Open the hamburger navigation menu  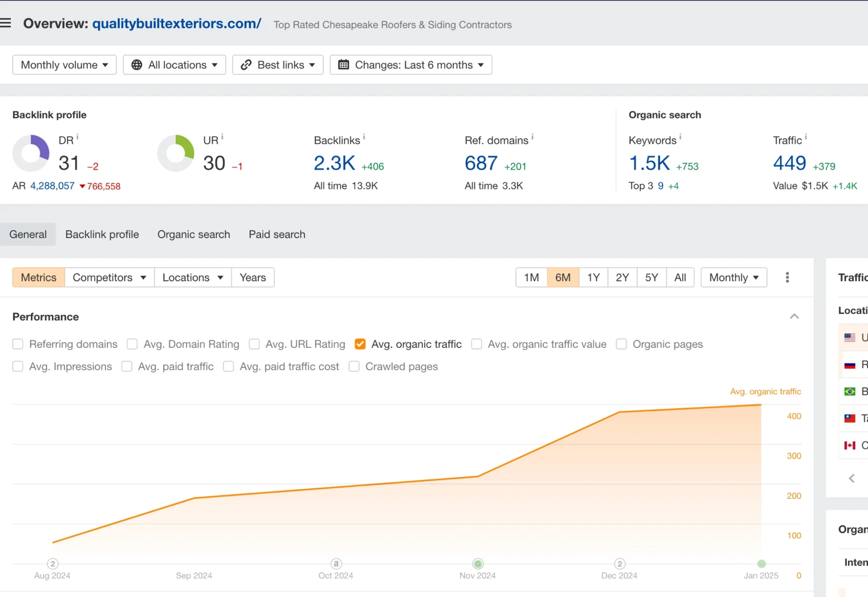coord(6,23)
